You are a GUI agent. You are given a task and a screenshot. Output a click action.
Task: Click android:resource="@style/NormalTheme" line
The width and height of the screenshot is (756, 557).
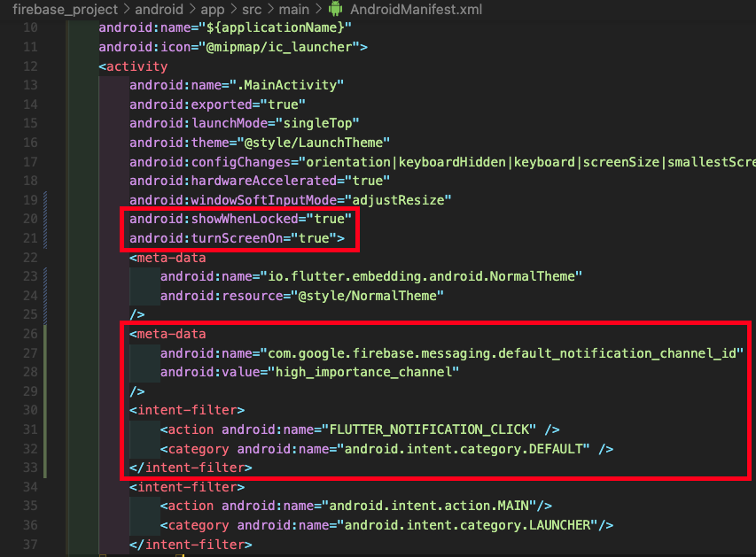(x=302, y=296)
